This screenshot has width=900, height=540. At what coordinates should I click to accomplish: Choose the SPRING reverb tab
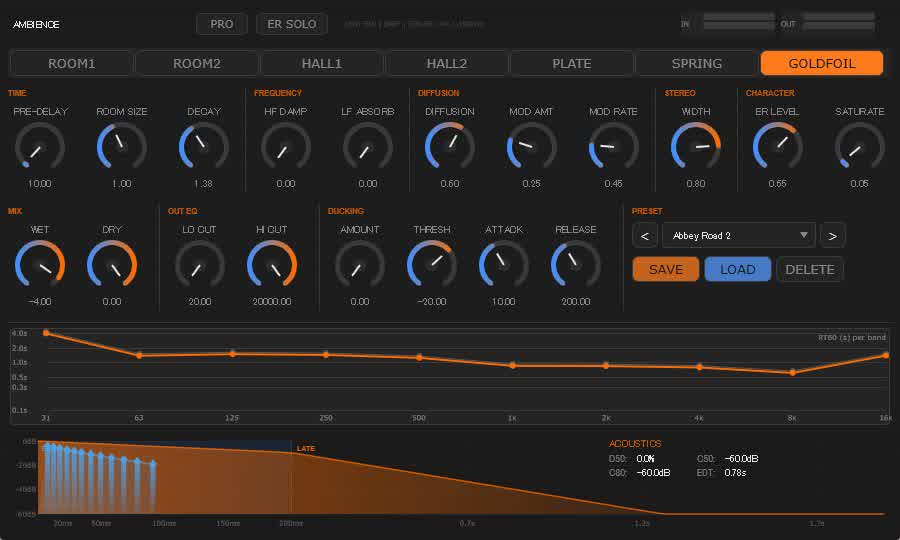click(x=697, y=63)
